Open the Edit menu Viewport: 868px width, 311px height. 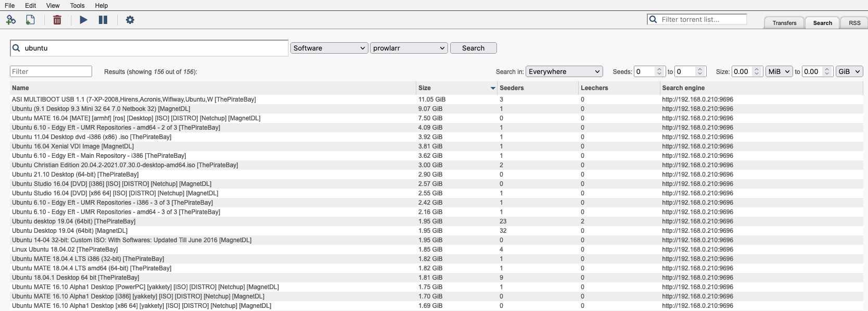point(31,5)
